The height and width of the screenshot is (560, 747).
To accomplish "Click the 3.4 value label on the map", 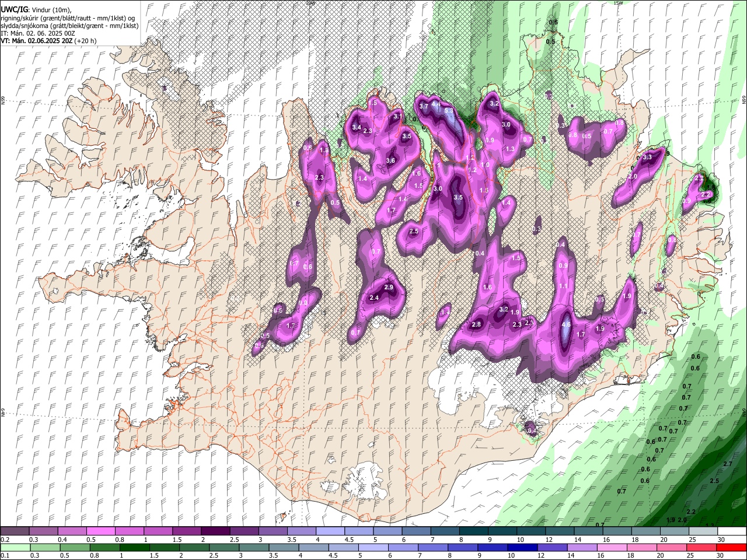I will pos(357,127).
